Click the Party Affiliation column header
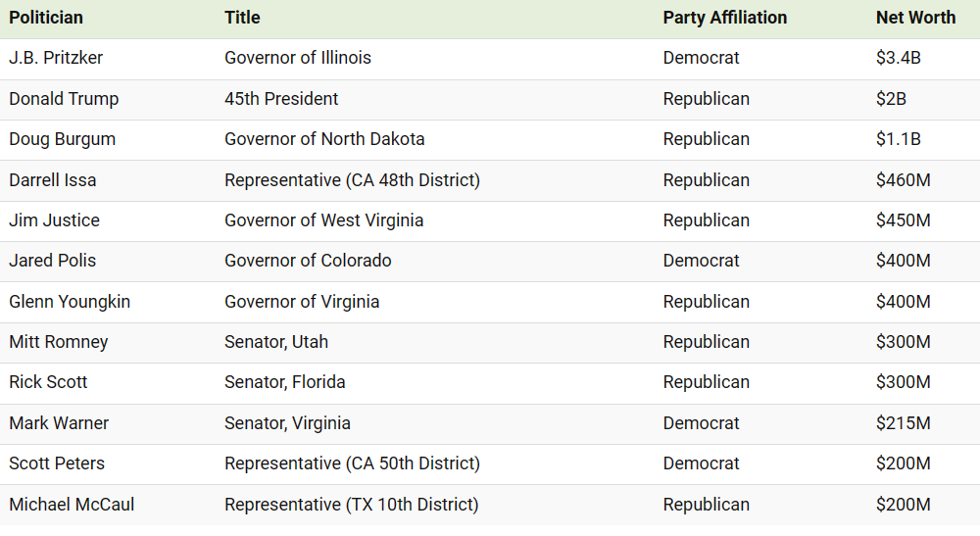The width and height of the screenshot is (980, 536). point(725,18)
